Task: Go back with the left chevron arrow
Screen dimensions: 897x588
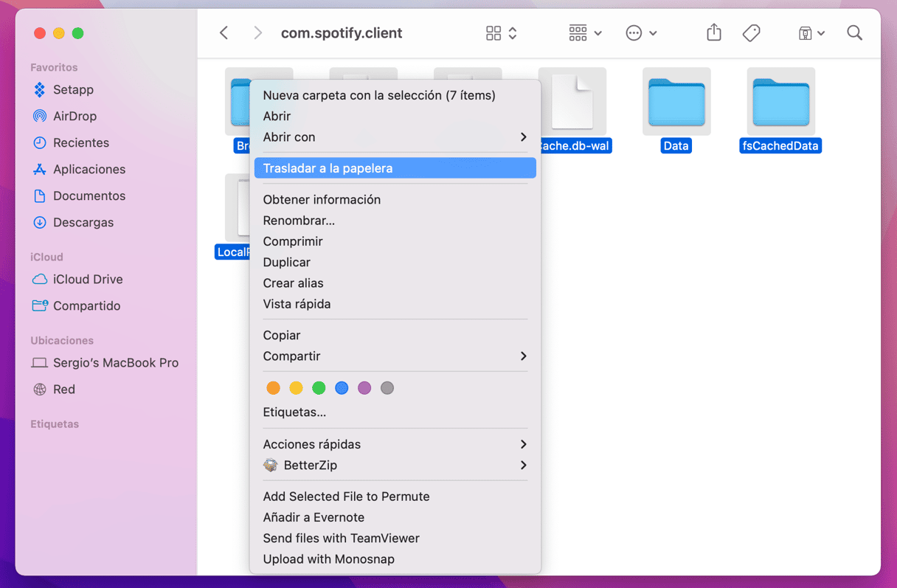Action: click(224, 33)
